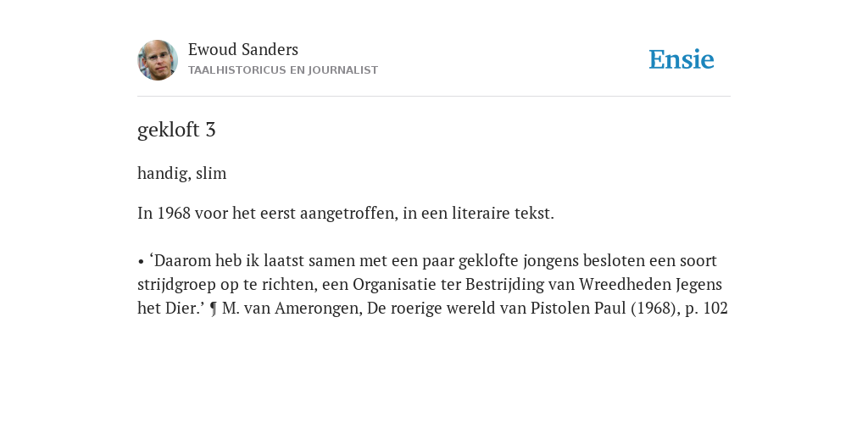Click the bullet point before the quote
868x434 pixels.
pos(142,261)
